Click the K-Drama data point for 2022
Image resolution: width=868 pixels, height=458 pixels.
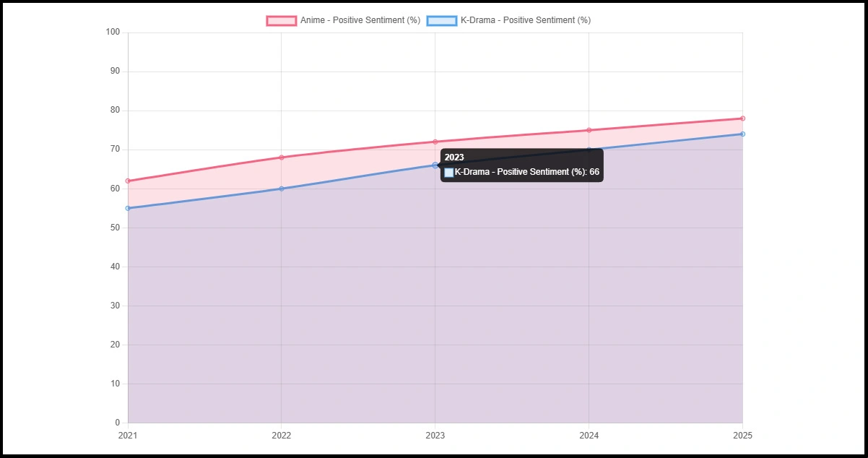pyautogui.click(x=282, y=189)
